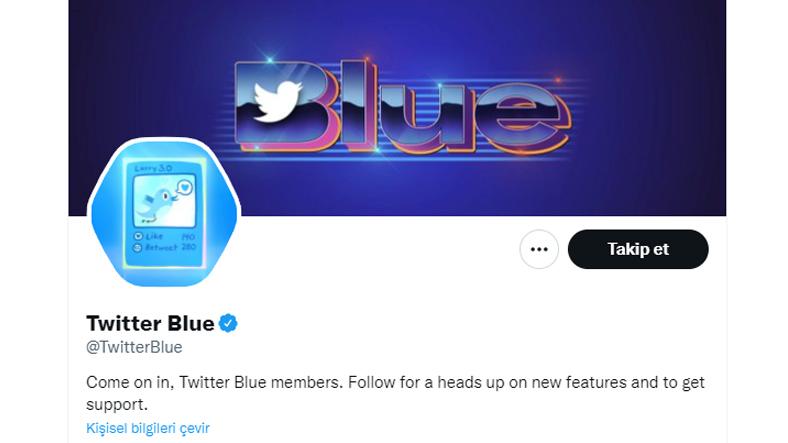Click the Retweet icon on Larry card

pos(138,248)
